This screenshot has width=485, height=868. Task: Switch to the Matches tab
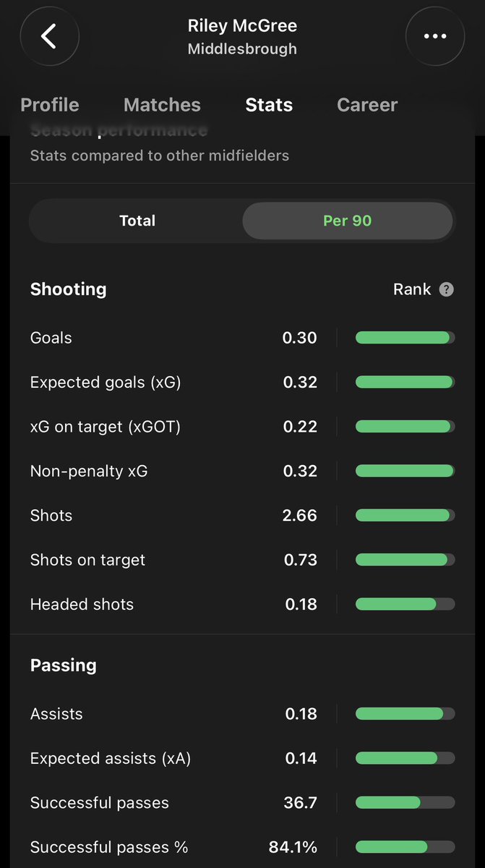point(162,105)
